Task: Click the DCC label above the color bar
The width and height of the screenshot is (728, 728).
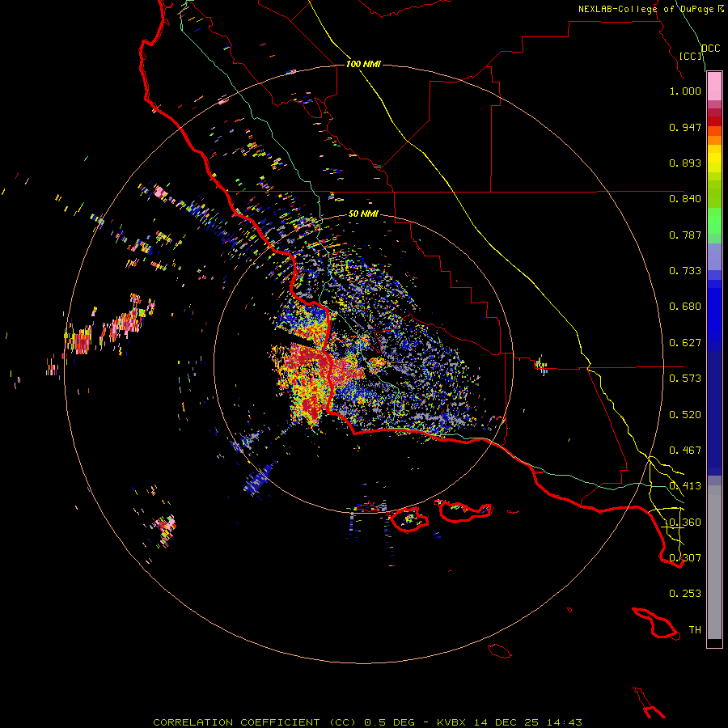Action: 711,49
